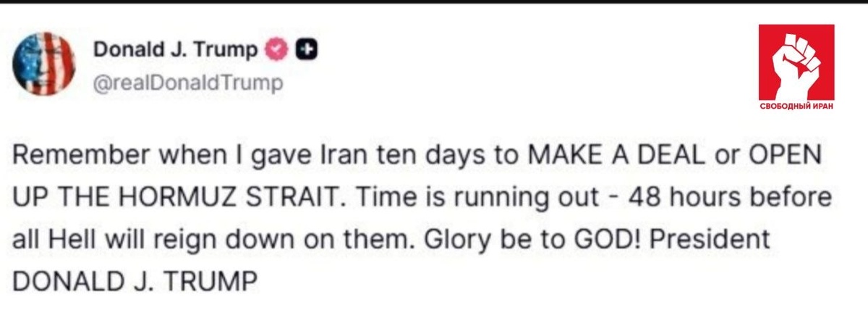The width and height of the screenshot is (868, 310).
Task: Click the white fist logo icon
Action: coord(796,62)
